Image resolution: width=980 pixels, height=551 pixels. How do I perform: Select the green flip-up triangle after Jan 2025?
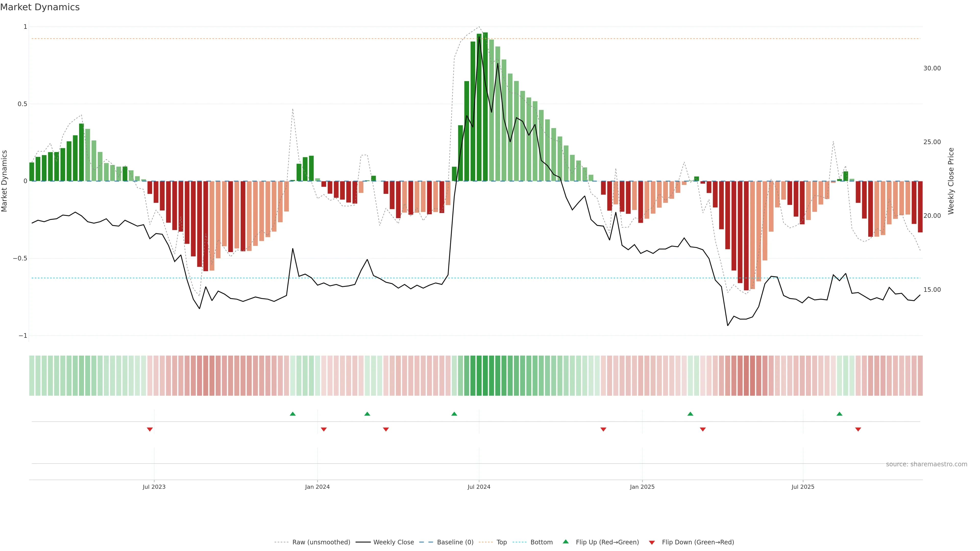pyautogui.click(x=691, y=414)
